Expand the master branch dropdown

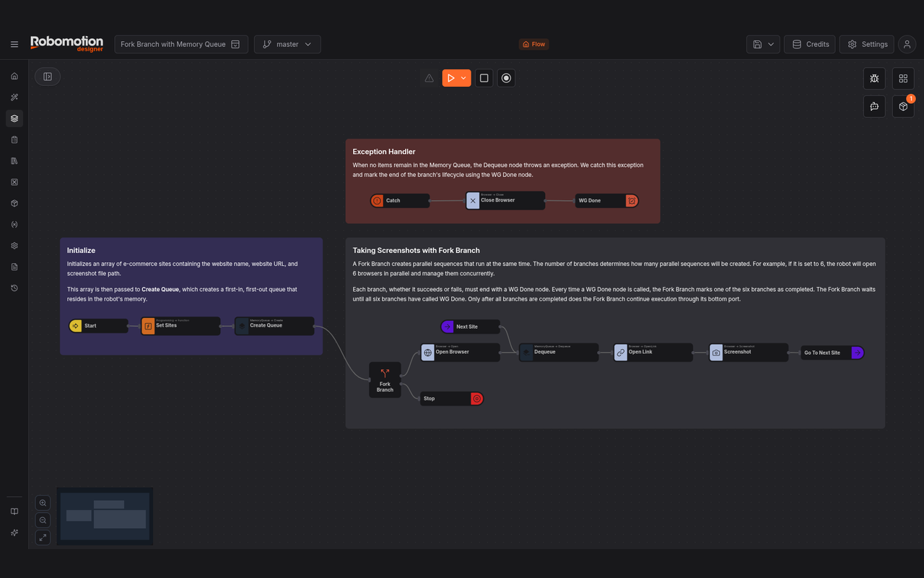tap(287, 44)
